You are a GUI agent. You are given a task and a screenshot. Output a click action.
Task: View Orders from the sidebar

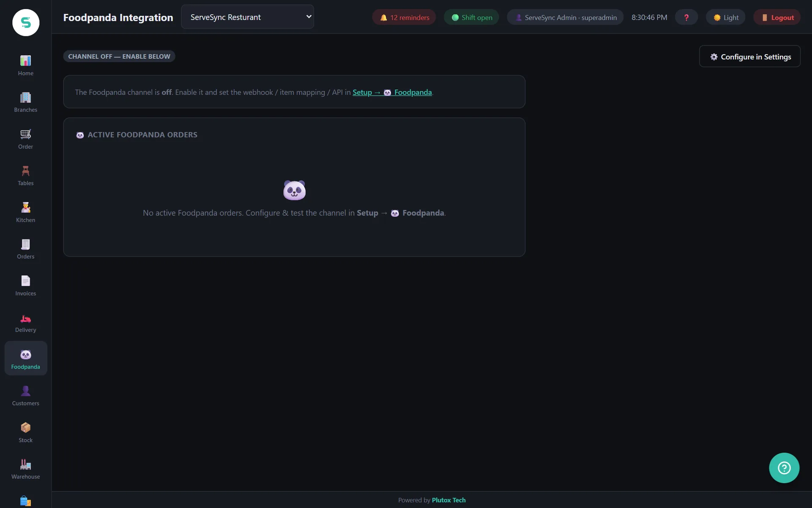[x=25, y=249]
